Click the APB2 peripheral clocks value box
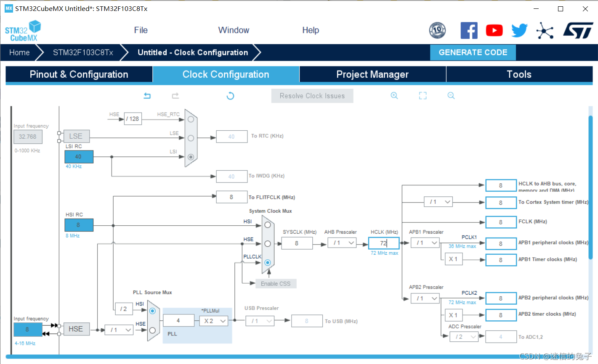The width and height of the screenshot is (598, 364). (x=501, y=298)
